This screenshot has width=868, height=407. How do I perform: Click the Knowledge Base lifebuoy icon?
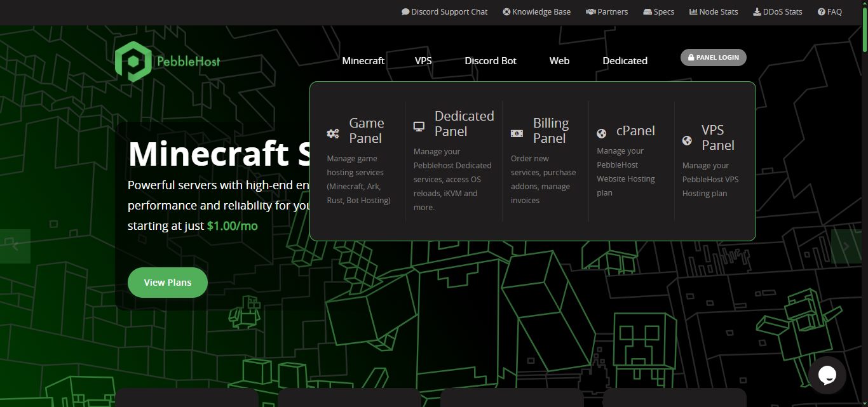pyautogui.click(x=506, y=11)
